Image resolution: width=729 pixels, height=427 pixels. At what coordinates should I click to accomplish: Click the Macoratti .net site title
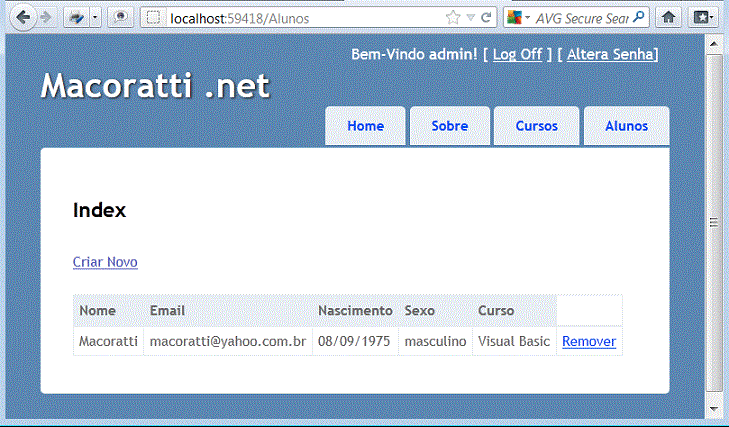155,86
